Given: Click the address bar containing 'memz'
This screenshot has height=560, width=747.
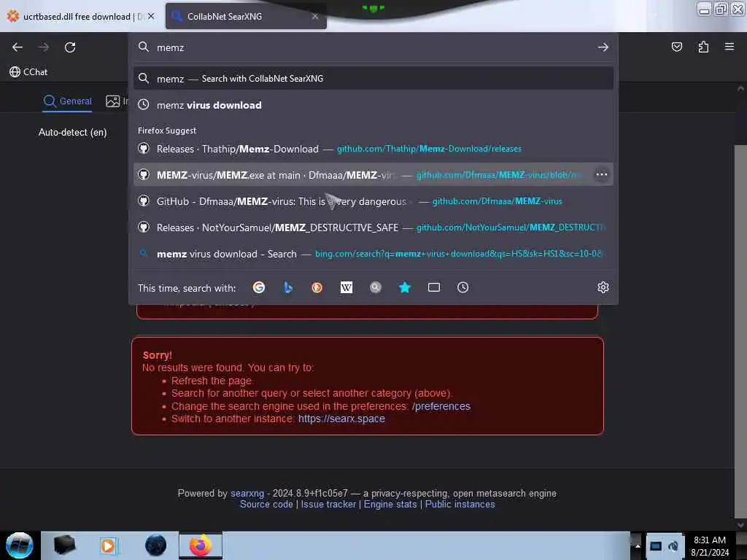Looking at the screenshot, I should click(x=373, y=47).
